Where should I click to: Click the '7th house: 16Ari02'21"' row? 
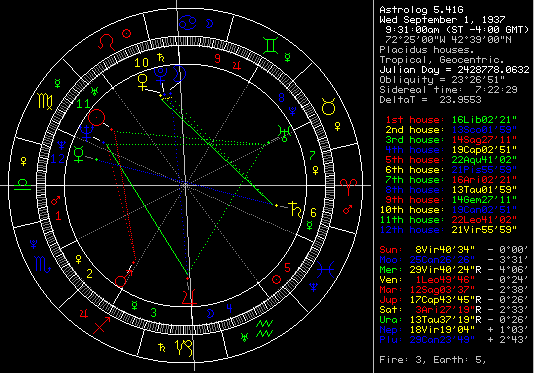click(451, 180)
